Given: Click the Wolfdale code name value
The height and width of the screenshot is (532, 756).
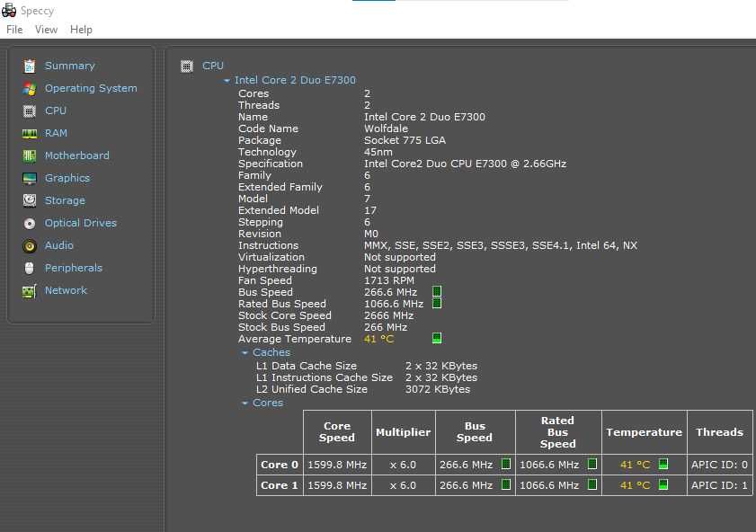Looking at the screenshot, I should click(x=387, y=129).
